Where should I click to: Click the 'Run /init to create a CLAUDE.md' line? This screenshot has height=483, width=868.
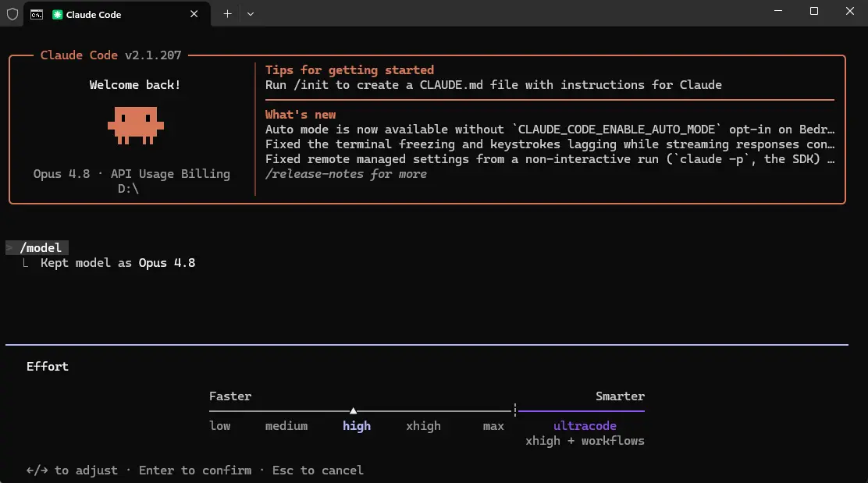[x=493, y=85]
